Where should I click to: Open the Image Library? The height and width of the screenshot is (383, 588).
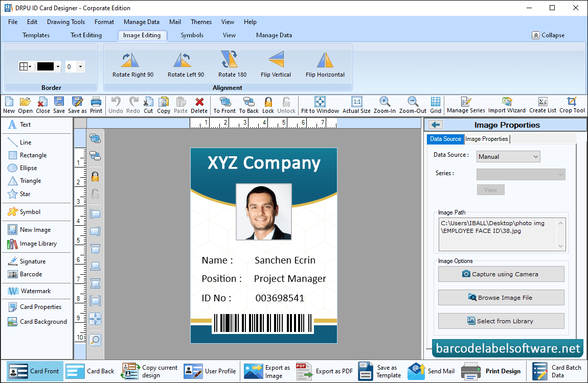[32, 244]
